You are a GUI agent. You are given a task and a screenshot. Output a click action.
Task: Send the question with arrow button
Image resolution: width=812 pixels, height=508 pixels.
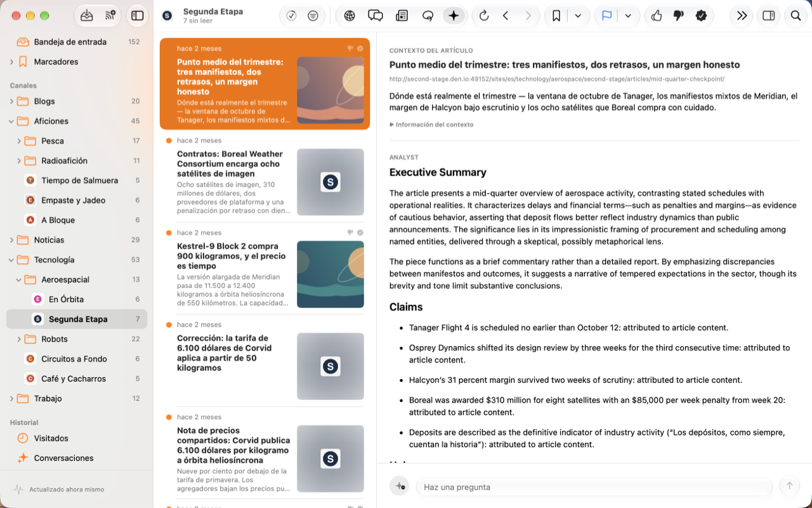point(790,486)
